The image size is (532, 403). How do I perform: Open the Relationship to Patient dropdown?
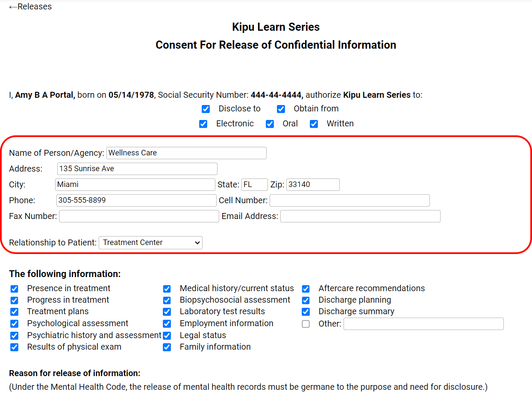click(x=150, y=242)
